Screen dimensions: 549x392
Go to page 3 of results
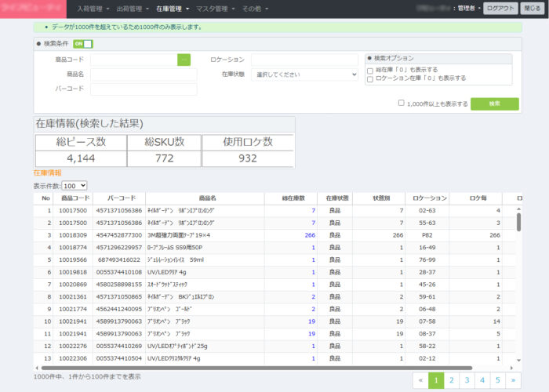[x=466, y=380]
